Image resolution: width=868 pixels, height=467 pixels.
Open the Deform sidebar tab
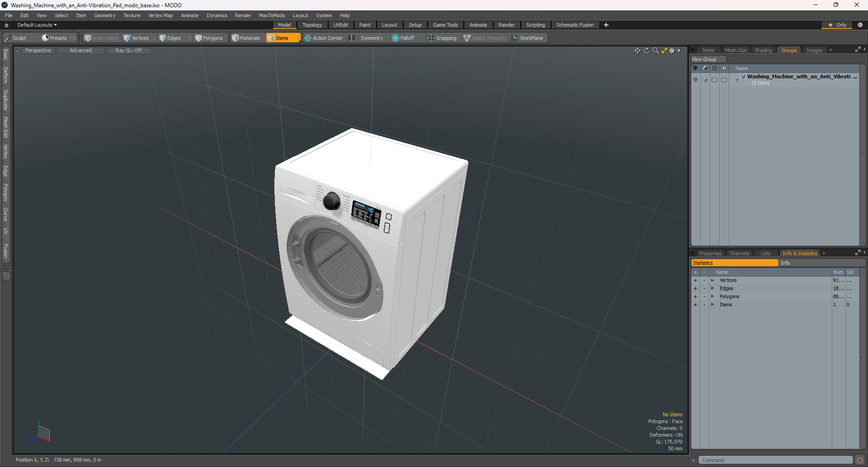[5, 75]
